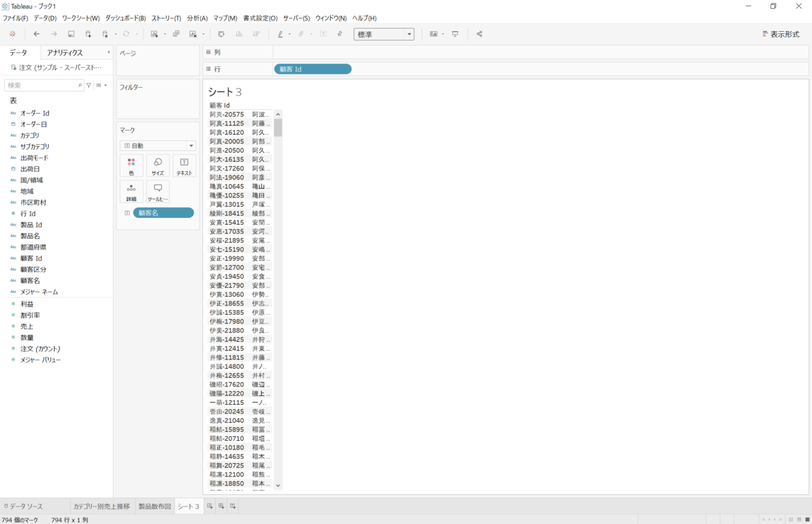
Task: Click the new dashboard icon in bottom tabs
Action: click(221, 506)
